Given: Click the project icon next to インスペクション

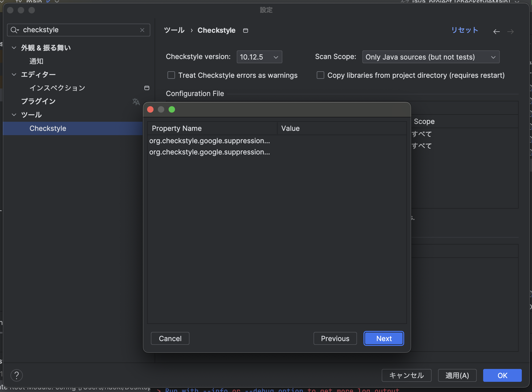Looking at the screenshot, I should click(x=147, y=88).
